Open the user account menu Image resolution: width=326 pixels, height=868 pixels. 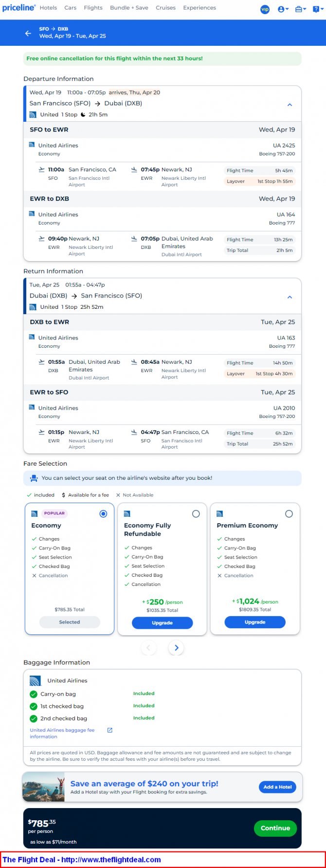(283, 9)
